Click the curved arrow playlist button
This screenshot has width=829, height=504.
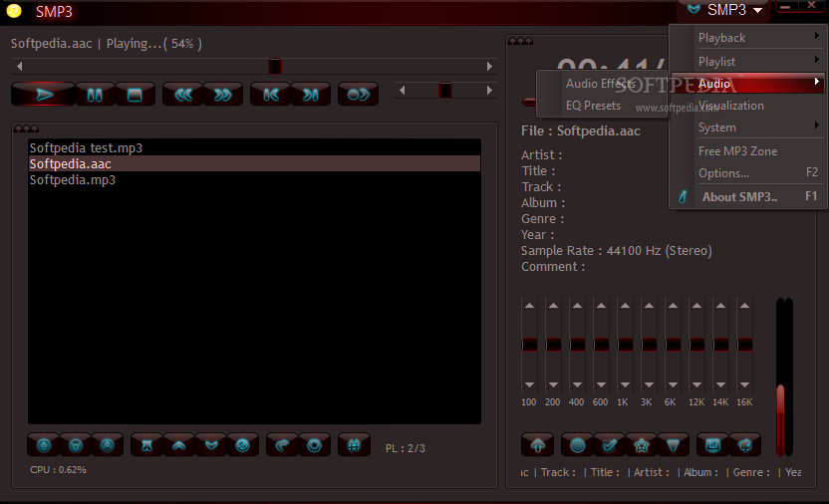coord(282,445)
